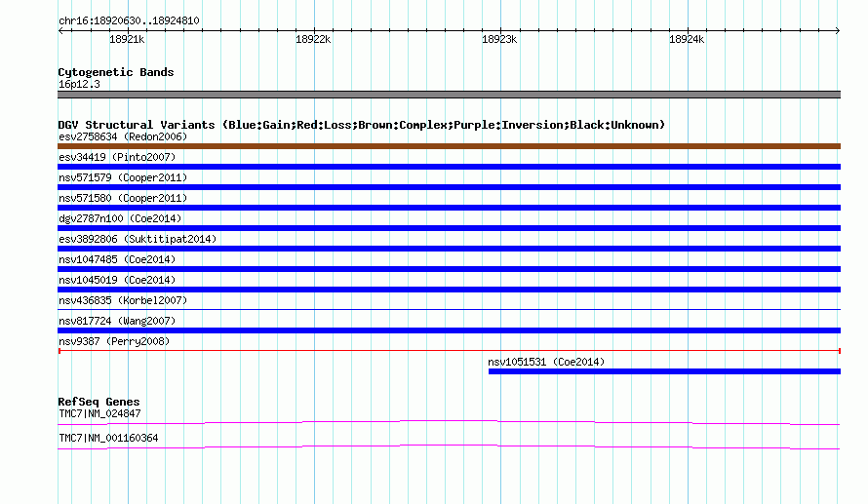Select the blue bar under nsv1047485

[x=449, y=269]
